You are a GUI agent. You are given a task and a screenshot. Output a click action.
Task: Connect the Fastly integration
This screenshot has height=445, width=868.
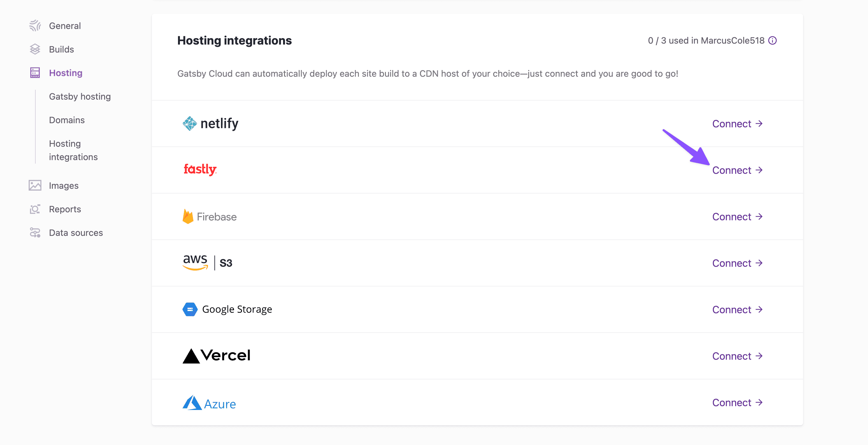pyautogui.click(x=737, y=170)
